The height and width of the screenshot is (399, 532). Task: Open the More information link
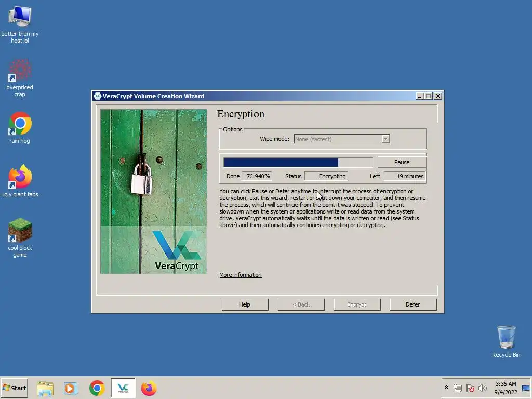(240, 275)
